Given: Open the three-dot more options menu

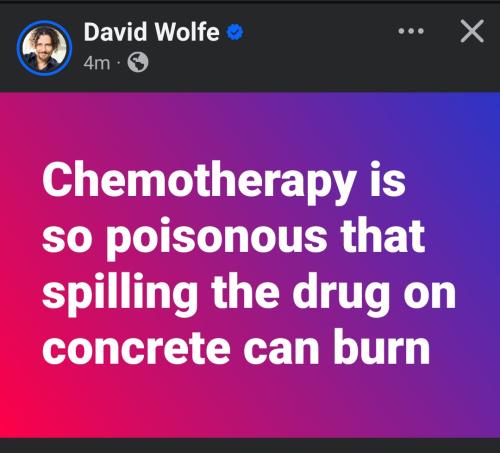Looking at the screenshot, I should (x=411, y=31).
